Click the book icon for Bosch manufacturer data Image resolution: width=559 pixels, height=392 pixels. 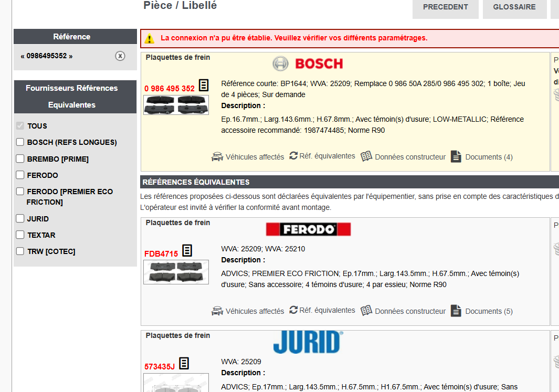[x=366, y=156]
